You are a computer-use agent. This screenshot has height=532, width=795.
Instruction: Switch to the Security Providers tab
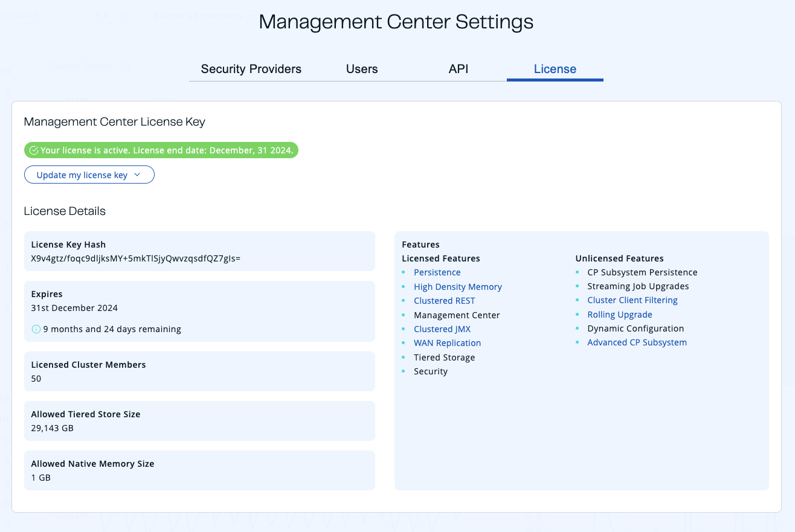[x=250, y=69]
